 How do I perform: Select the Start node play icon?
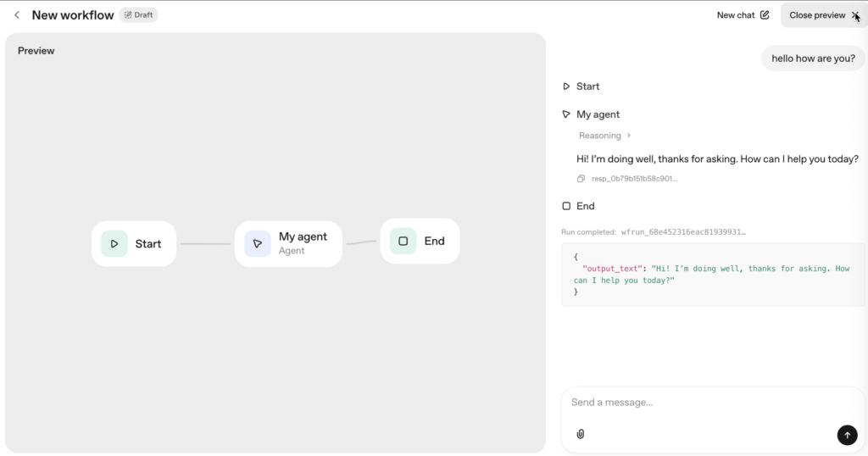(114, 244)
